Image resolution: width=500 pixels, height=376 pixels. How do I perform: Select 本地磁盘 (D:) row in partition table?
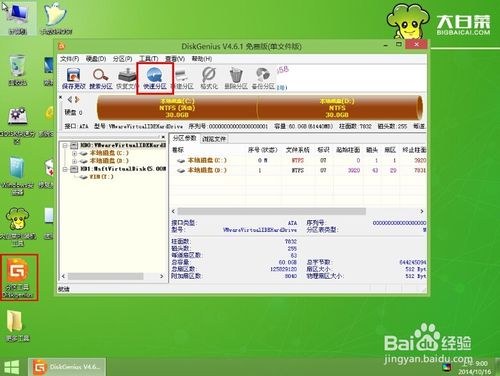pos(299,170)
